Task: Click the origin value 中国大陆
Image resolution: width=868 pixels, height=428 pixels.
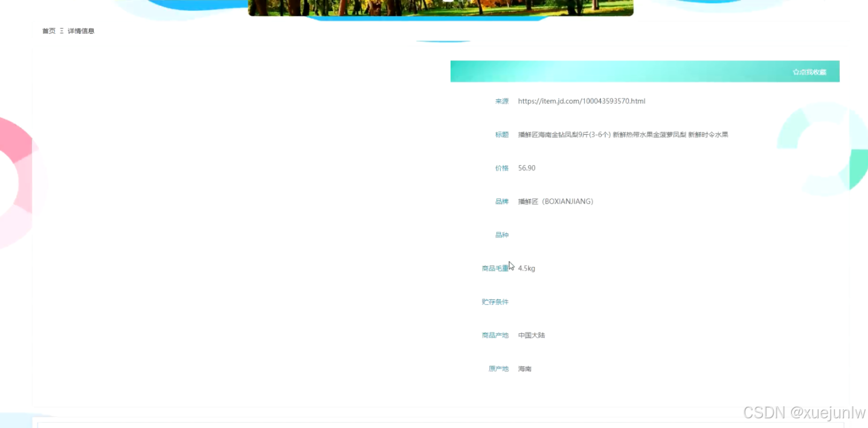Action: [x=532, y=335]
